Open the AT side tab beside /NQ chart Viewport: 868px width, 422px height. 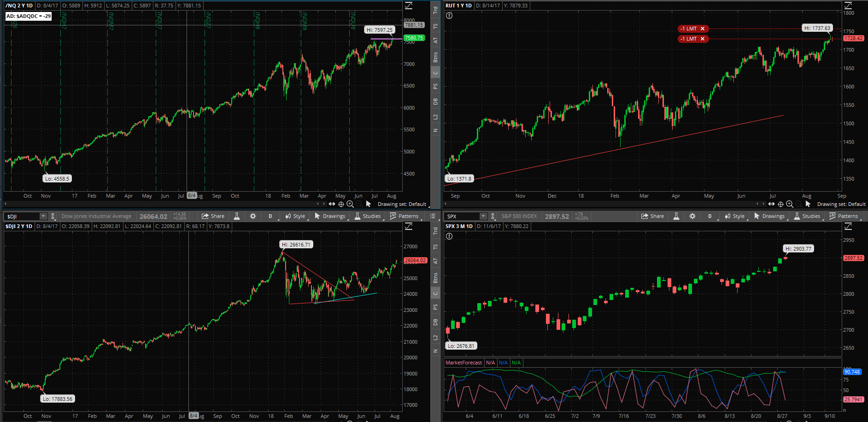(435, 41)
